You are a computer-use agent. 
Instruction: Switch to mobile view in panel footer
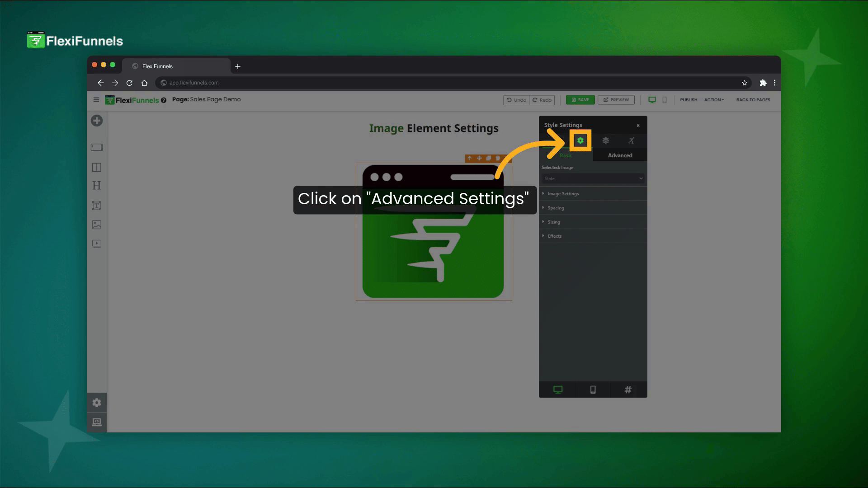[x=593, y=389]
